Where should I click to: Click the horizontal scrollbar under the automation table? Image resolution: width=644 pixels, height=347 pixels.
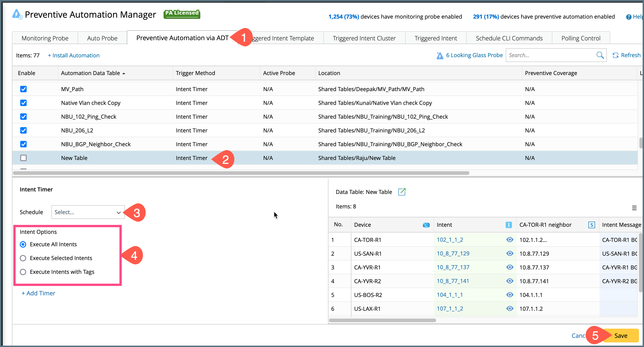241,173
